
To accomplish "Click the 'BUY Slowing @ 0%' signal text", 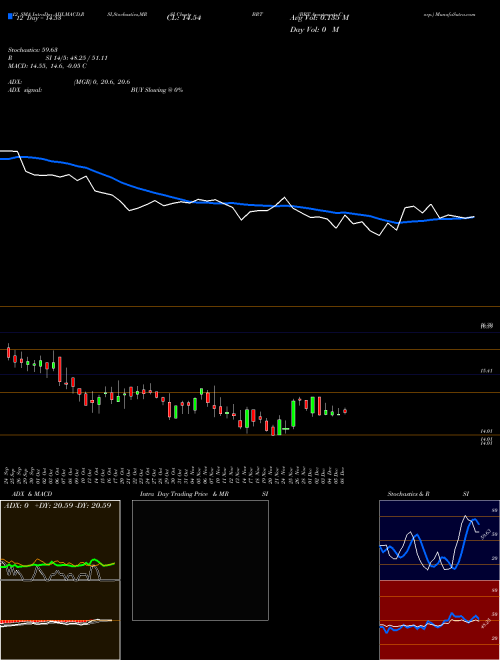I will coord(157,90).
